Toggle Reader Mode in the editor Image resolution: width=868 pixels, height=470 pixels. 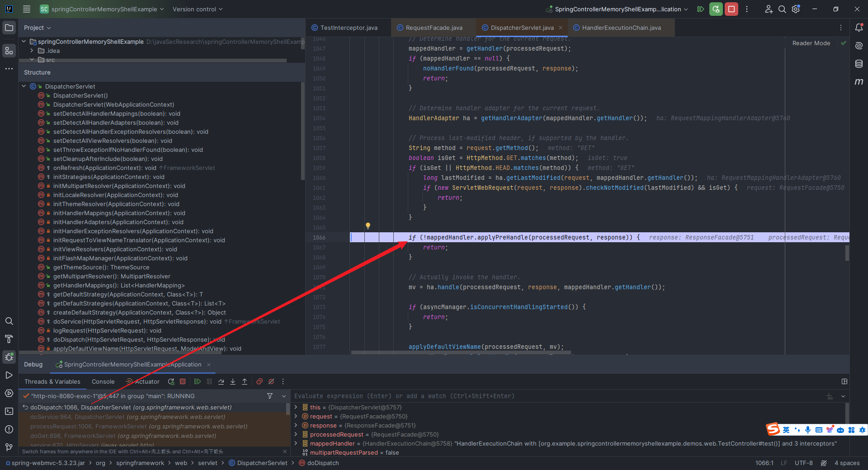tap(811, 43)
